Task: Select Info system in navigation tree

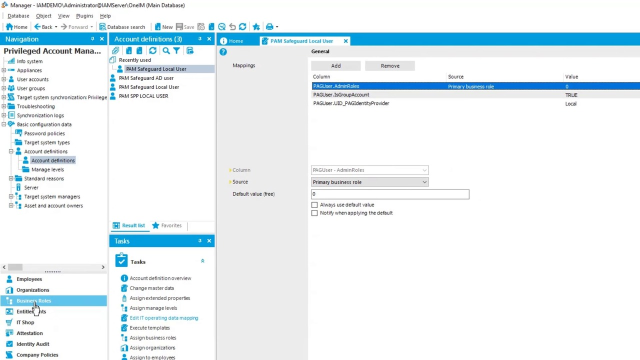Action: [x=29, y=61]
